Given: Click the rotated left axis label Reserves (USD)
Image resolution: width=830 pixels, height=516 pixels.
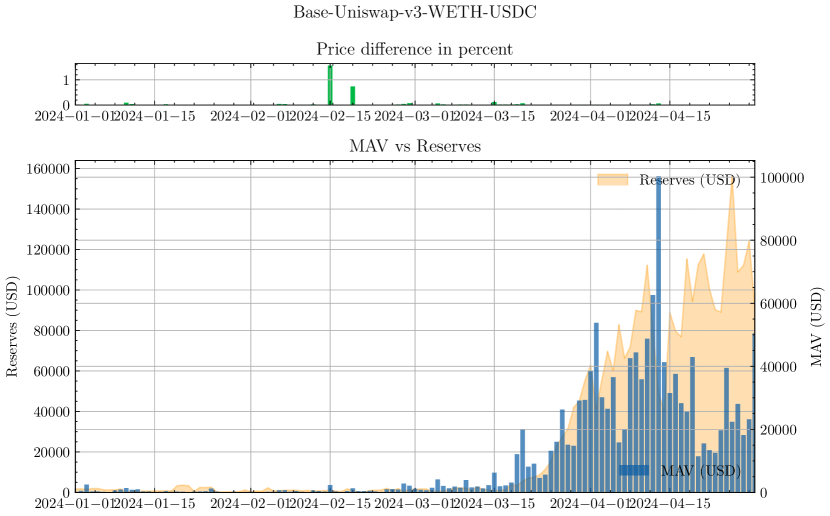Looking at the screenshot, I should pos(12,327).
